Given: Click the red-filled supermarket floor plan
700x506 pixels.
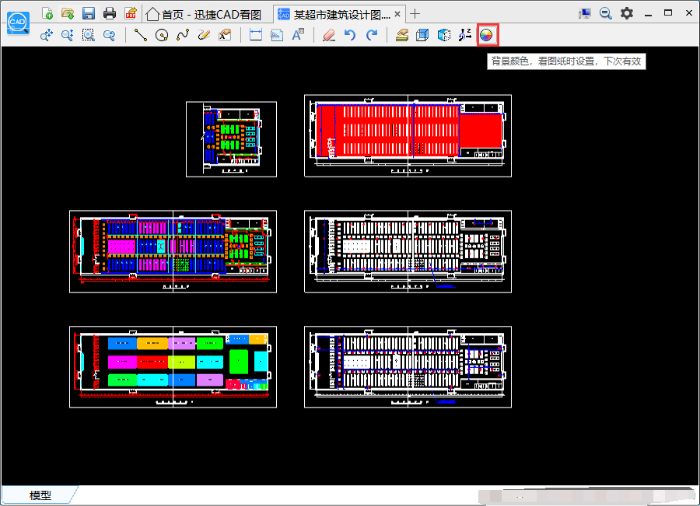Looking at the screenshot, I should [x=408, y=136].
